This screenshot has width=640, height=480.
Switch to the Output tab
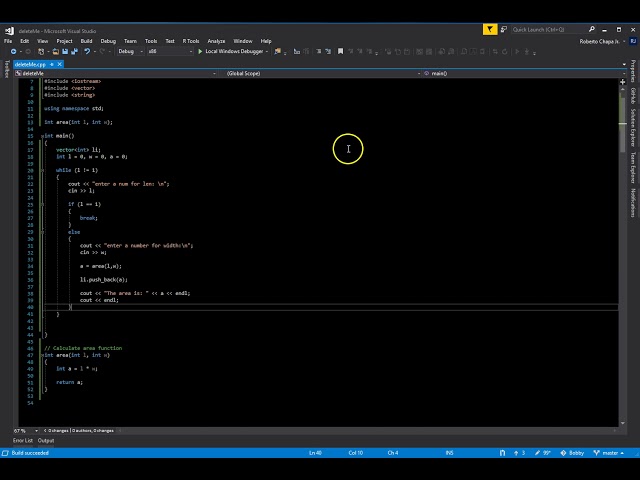coord(46,441)
